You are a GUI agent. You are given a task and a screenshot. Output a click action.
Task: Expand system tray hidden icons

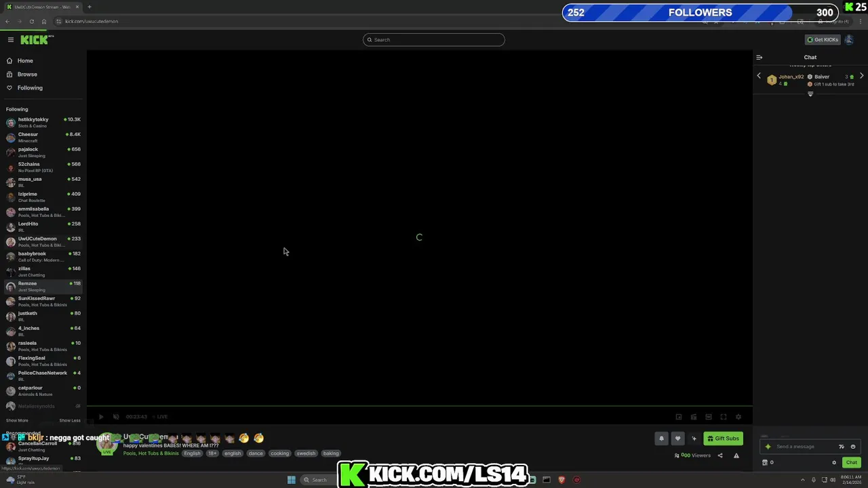point(802,480)
